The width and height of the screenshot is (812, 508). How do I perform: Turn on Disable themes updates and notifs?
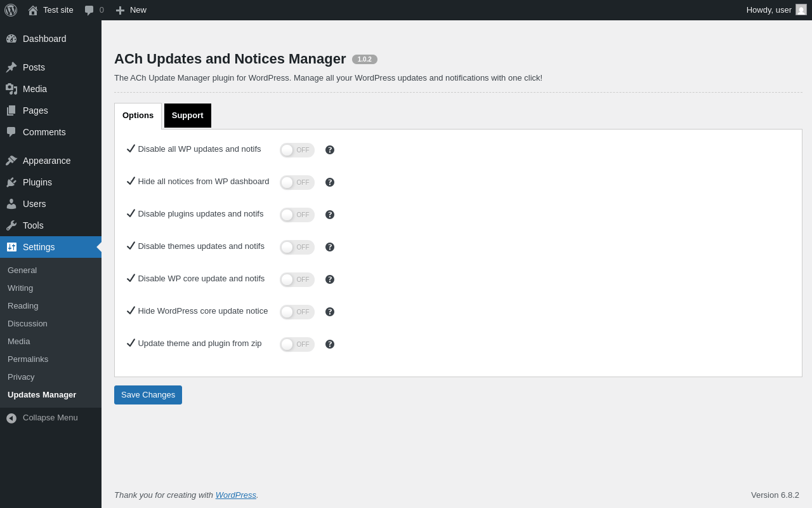coord(297,247)
